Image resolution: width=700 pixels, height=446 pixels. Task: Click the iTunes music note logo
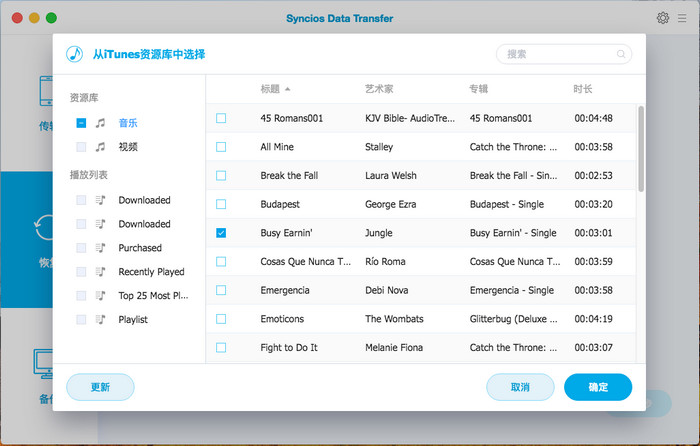pyautogui.click(x=75, y=54)
